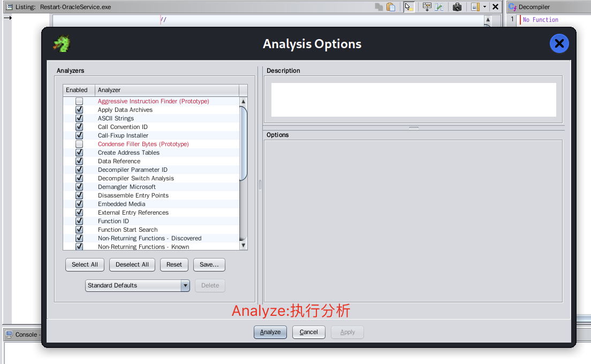Click the diff view icon in Listing toolbar
Viewport: 591px width, 364px height.
(439, 7)
